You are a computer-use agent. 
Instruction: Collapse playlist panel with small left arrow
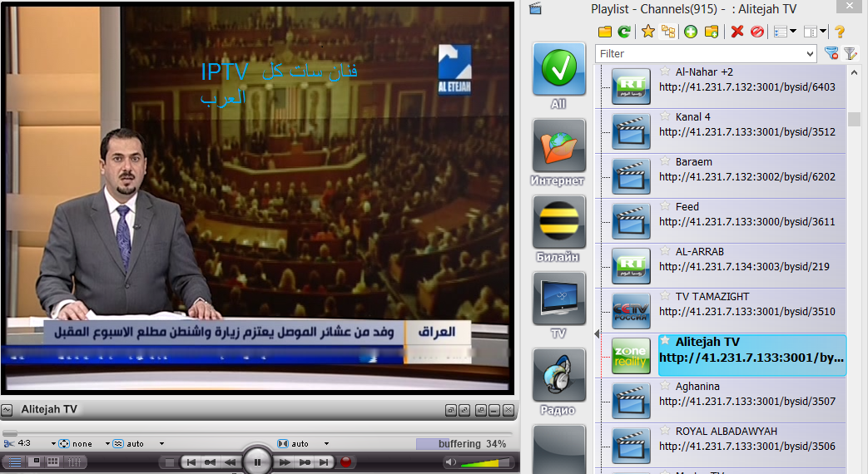(x=596, y=333)
